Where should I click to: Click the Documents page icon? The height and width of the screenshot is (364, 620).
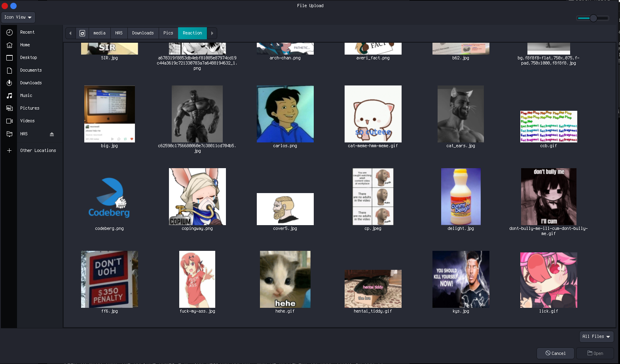[x=9, y=70]
